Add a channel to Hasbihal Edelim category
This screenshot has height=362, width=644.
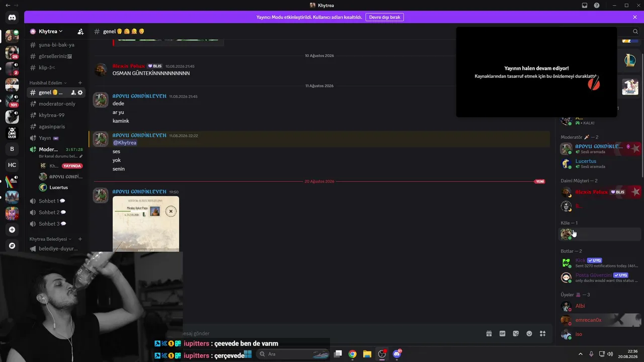(x=80, y=83)
